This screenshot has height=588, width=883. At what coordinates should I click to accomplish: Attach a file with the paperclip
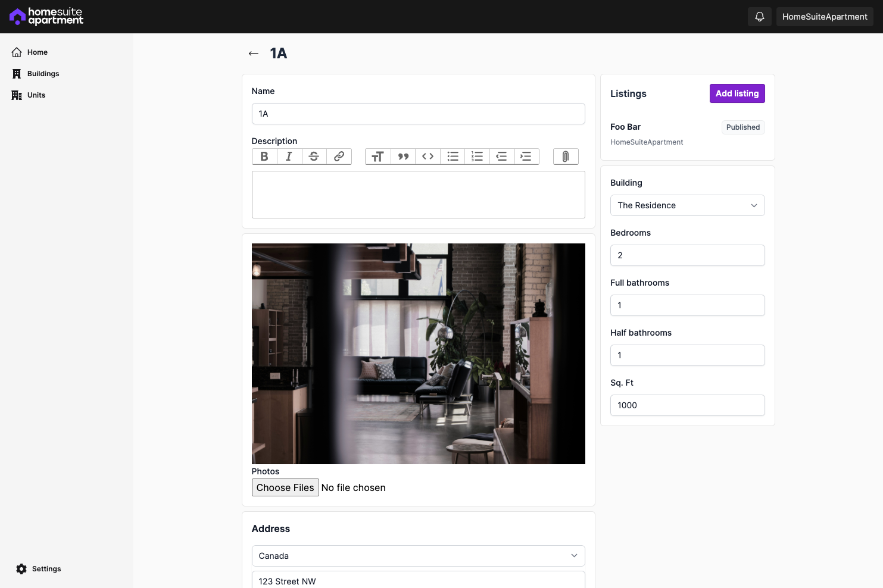(x=566, y=157)
